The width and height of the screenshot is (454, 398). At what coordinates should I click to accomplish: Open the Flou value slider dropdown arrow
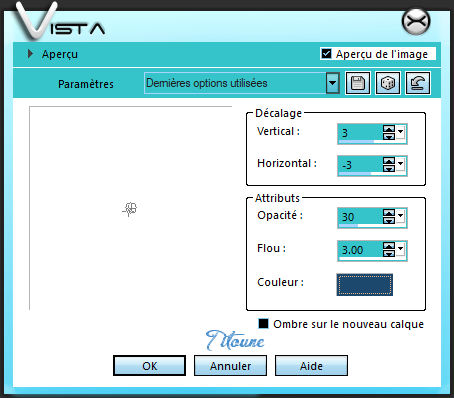[x=400, y=249]
